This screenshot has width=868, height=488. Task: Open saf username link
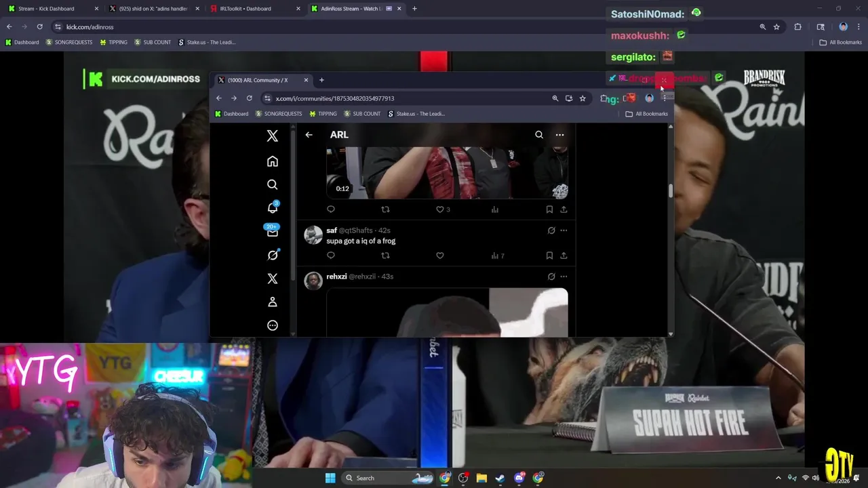(x=332, y=230)
